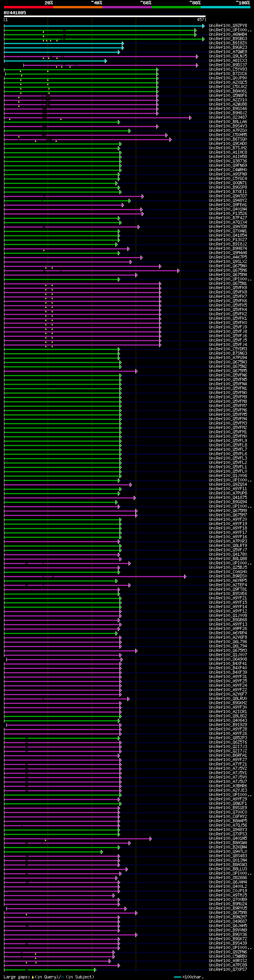Select the UniRef100_A9TMJ5 label
This screenshot has height=980, width=254.
tap(228, 895)
